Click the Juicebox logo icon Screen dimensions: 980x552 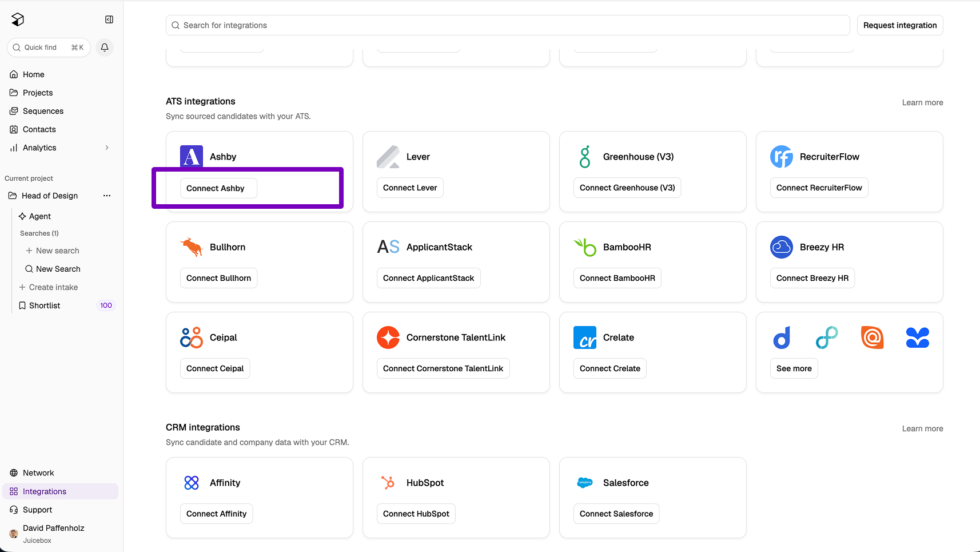pos(18,19)
